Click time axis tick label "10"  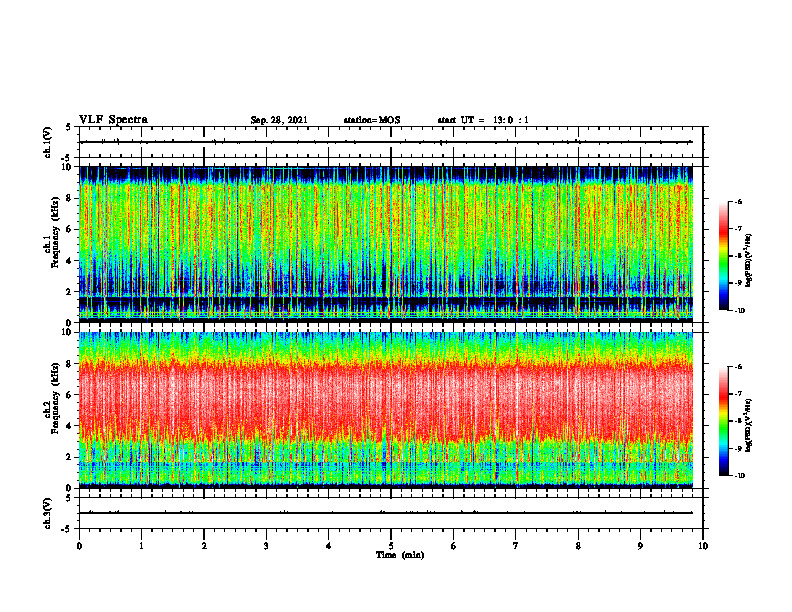703,546
